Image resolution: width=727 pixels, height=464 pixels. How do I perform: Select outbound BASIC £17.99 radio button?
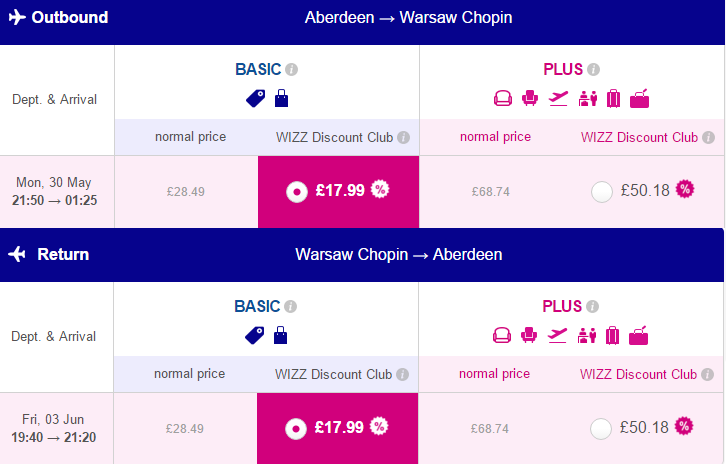coord(297,191)
